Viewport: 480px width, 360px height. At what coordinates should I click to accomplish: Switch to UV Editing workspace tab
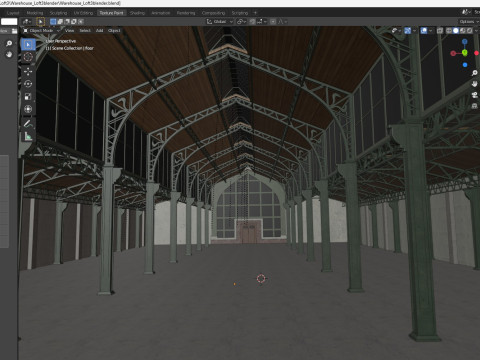83,13
